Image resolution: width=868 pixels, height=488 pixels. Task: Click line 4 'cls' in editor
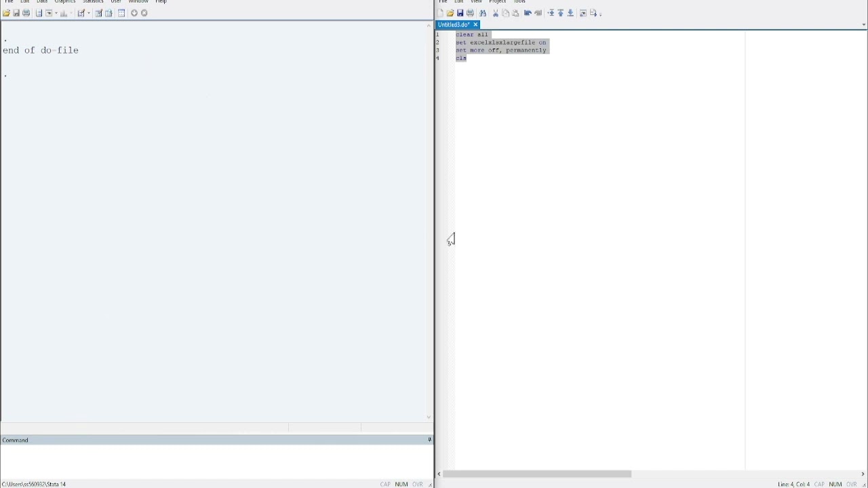point(461,58)
